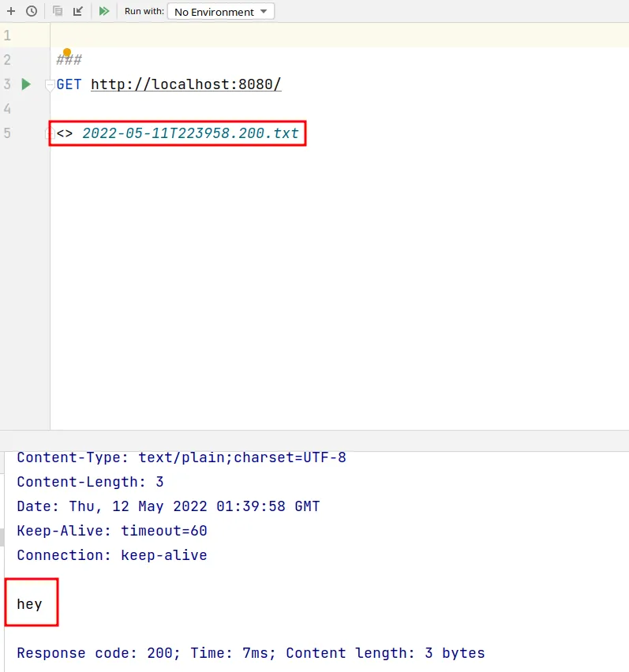Viewport: 629px width, 672px height.
Task: Place the cursor on empty line 1
Action: pos(339,35)
